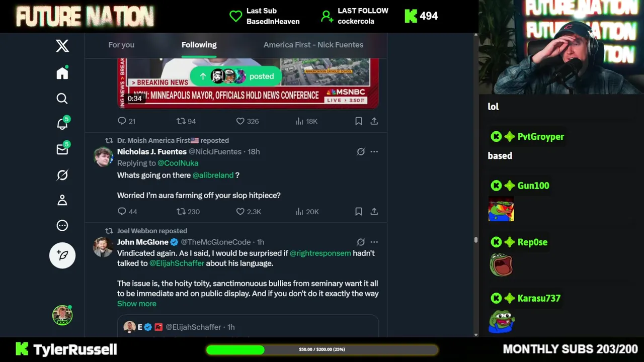Viewport: 644px width, 362px height.
Task: Open Dr. Moish America First reposted link
Action: click(173, 140)
